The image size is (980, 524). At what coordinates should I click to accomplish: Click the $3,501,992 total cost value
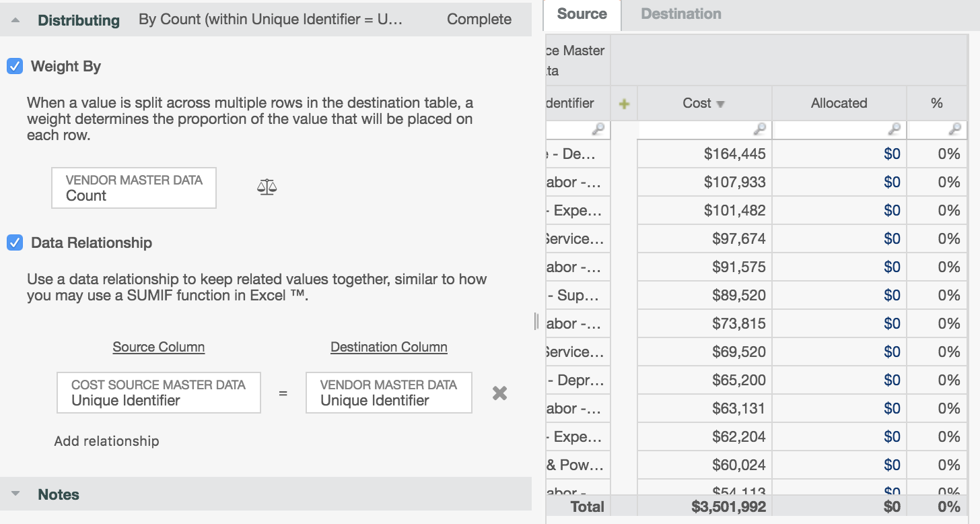point(728,506)
